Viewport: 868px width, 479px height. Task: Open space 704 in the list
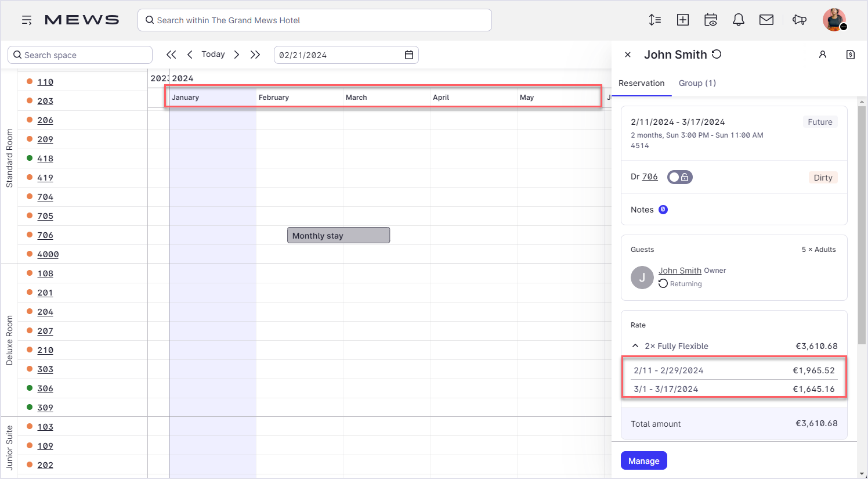tap(45, 197)
